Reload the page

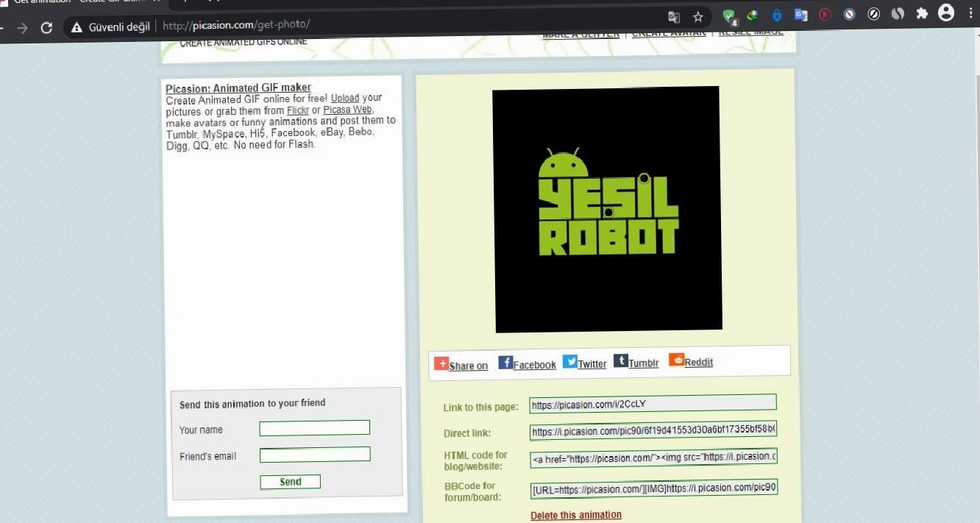(46, 28)
